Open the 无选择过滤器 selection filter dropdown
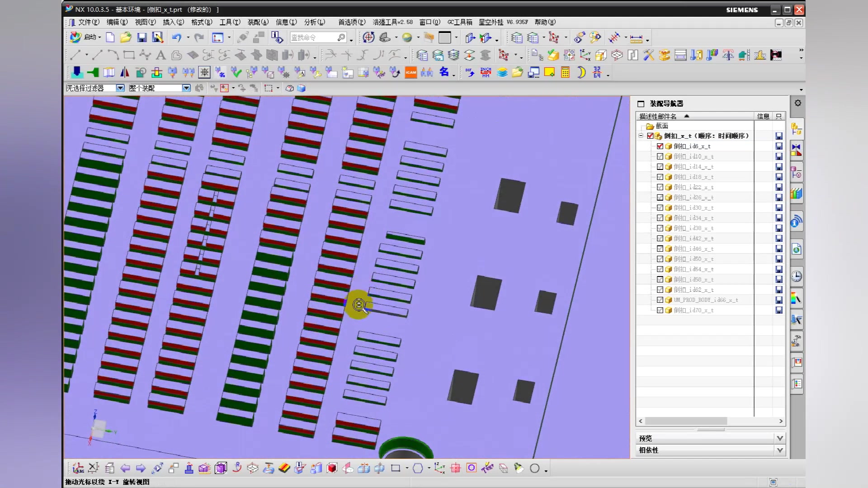The width and height of the screenshot is (868, 488). (120, 88)
